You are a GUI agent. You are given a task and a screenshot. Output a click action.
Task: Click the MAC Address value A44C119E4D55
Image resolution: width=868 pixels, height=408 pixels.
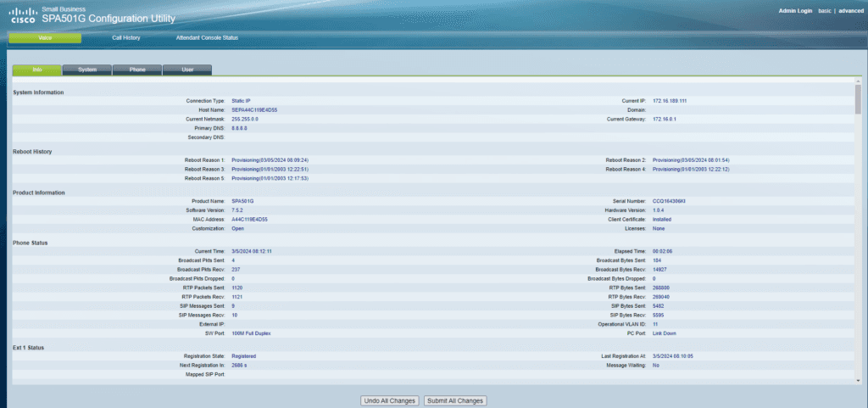(249, 219)
